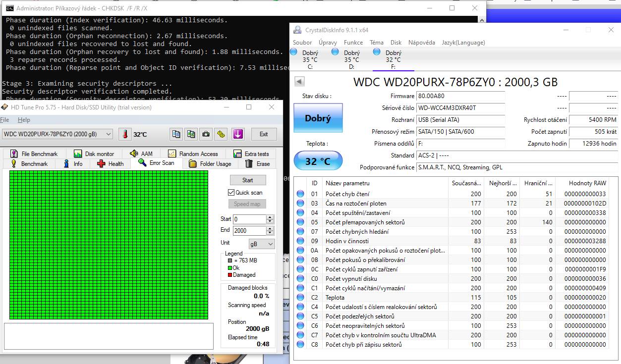Viewport: 621px width, 364px height.
Task: Click status orb for Počet podezřelých sektorů
Action: 300,316
